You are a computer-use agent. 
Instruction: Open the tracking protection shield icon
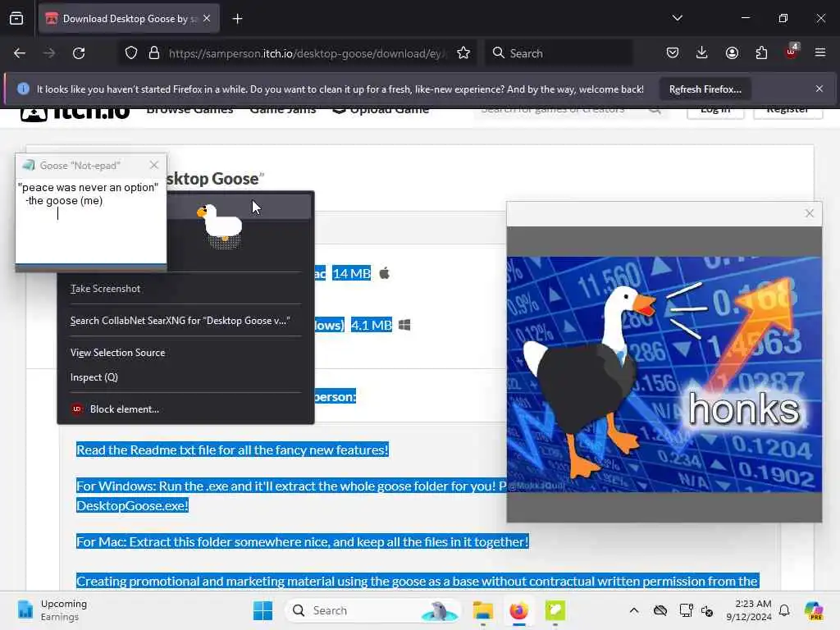tap(131, 53)
